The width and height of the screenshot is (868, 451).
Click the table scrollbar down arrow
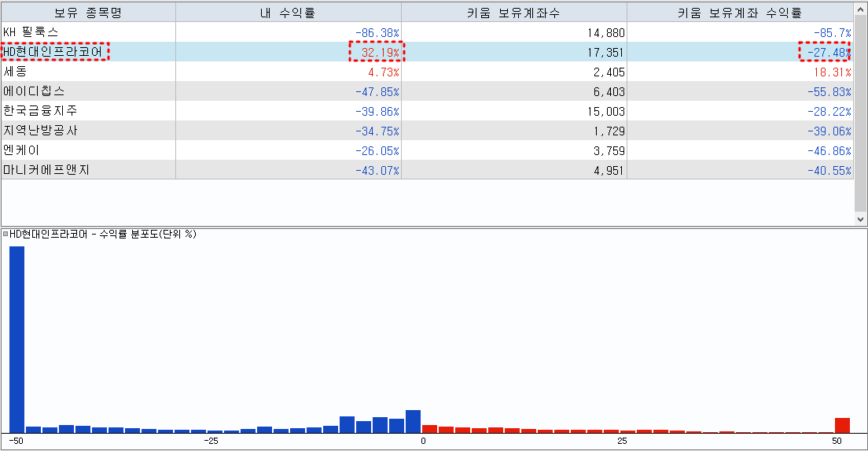860,220
